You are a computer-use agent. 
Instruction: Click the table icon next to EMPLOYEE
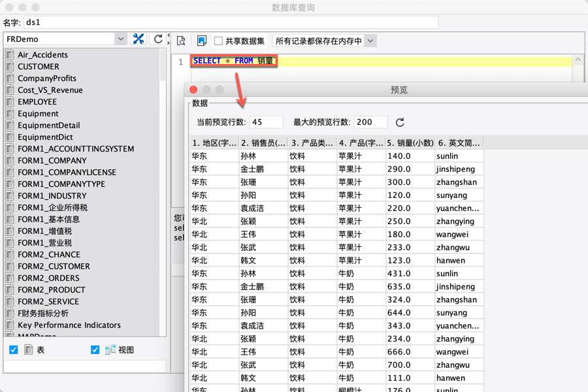(x=10, y=102)
